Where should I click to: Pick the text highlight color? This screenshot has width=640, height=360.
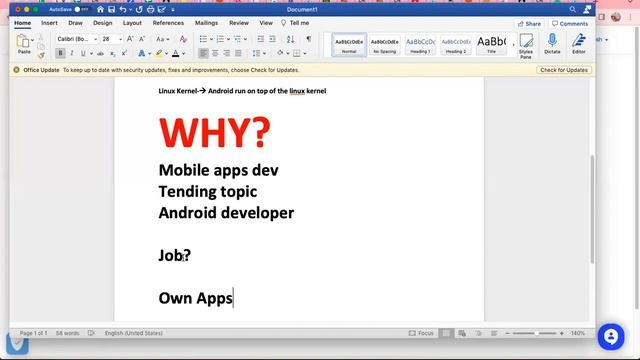coord(159,53)
